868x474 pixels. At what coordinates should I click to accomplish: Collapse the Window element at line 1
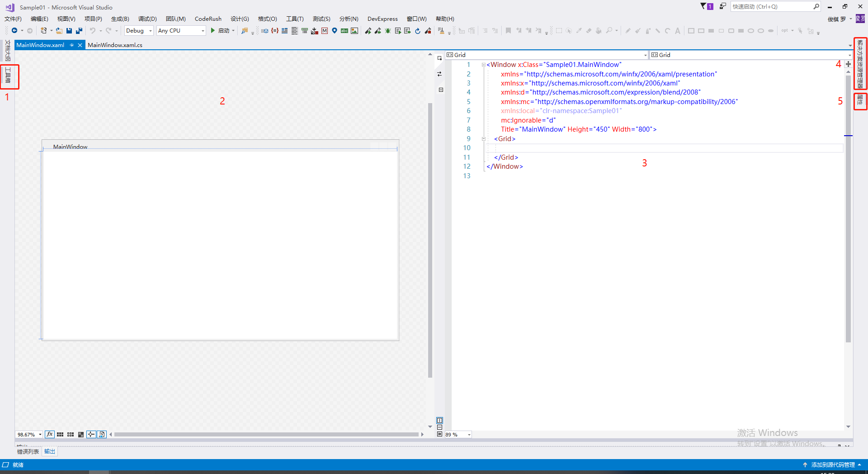click(483, 65)
